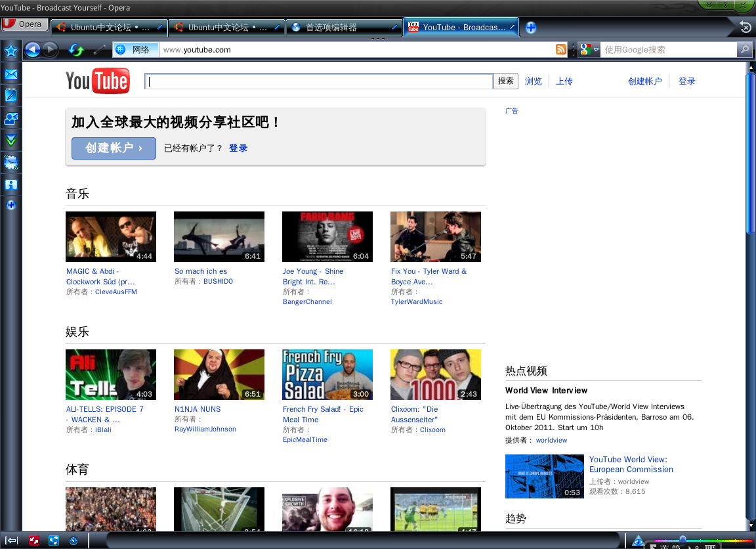Open Clixoom "Die Aussenseiter" video link
The height and width of the screenshot is (549, 756).
point(415,414)
